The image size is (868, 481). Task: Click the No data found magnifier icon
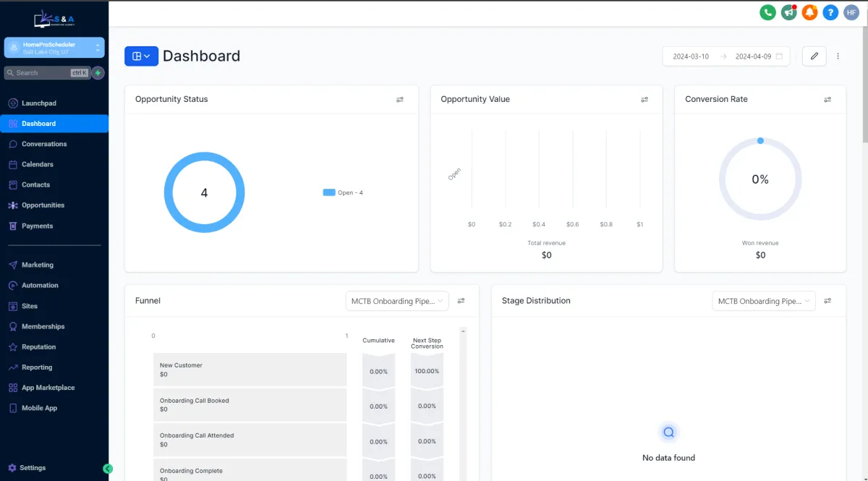click(x=668, y=433)
